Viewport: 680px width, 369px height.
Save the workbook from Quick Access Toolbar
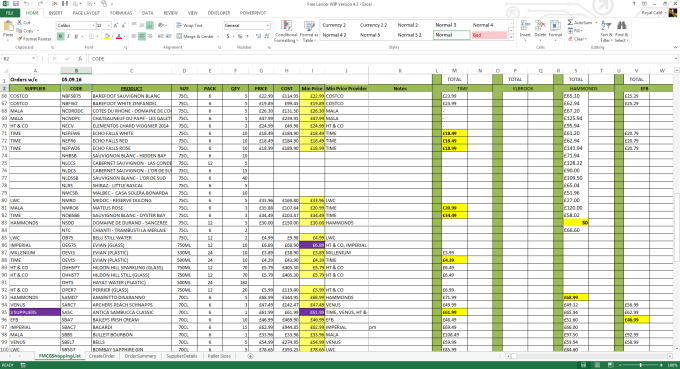tap(16, 3)
